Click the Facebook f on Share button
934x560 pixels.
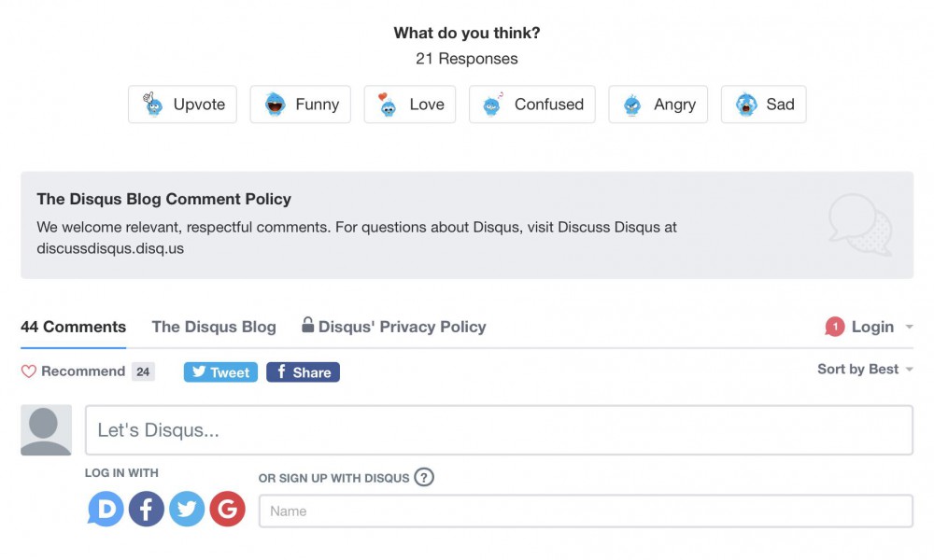[282, 371]
